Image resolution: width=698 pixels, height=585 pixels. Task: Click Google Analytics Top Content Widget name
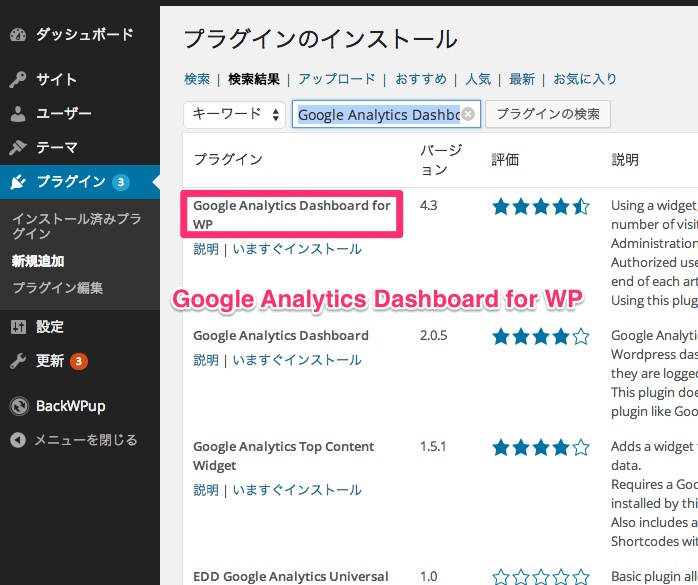284,455
